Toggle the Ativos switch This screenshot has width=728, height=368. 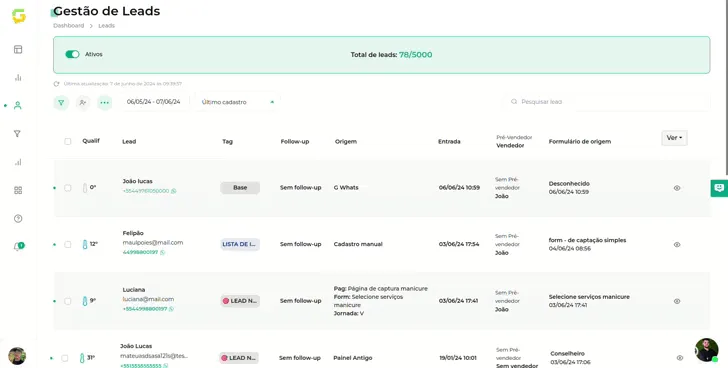pyautogui.click(x=72, y=54)
